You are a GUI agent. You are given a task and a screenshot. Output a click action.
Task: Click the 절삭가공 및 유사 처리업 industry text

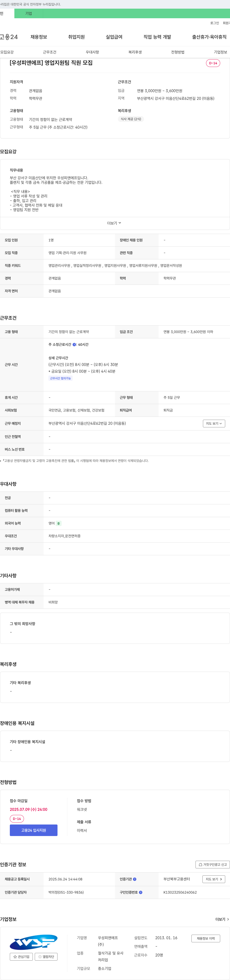point(111,956)
